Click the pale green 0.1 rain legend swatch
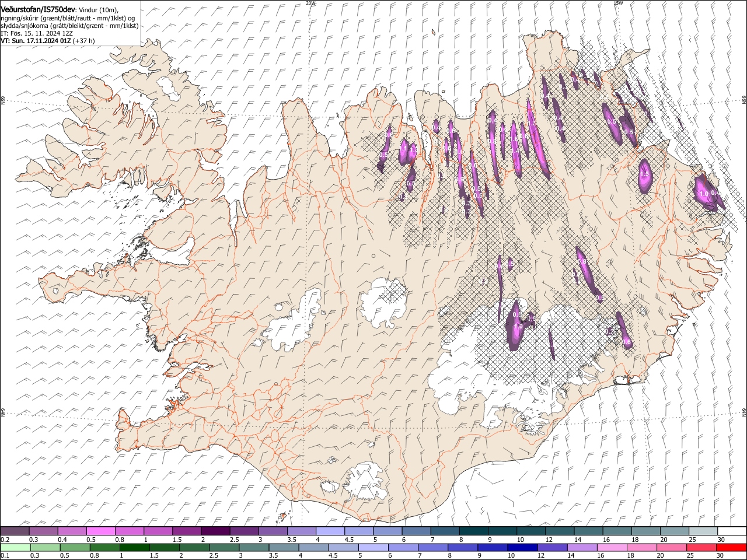 click(15, 547)
